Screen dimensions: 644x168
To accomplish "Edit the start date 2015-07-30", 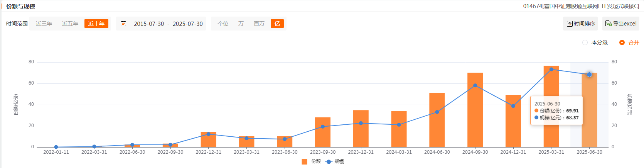I will (x=149, y=24).
